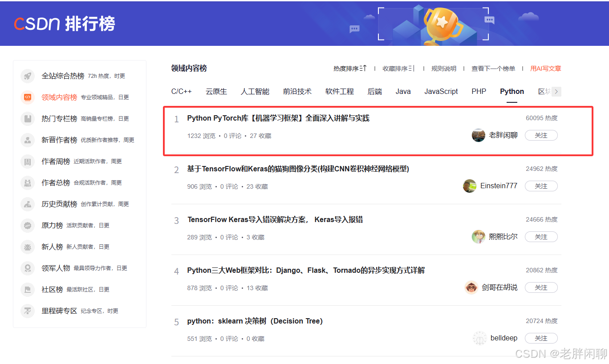Open article Python三大Web框架对比
The width and height of the screenshot is (609, 364).
(306, 270)
